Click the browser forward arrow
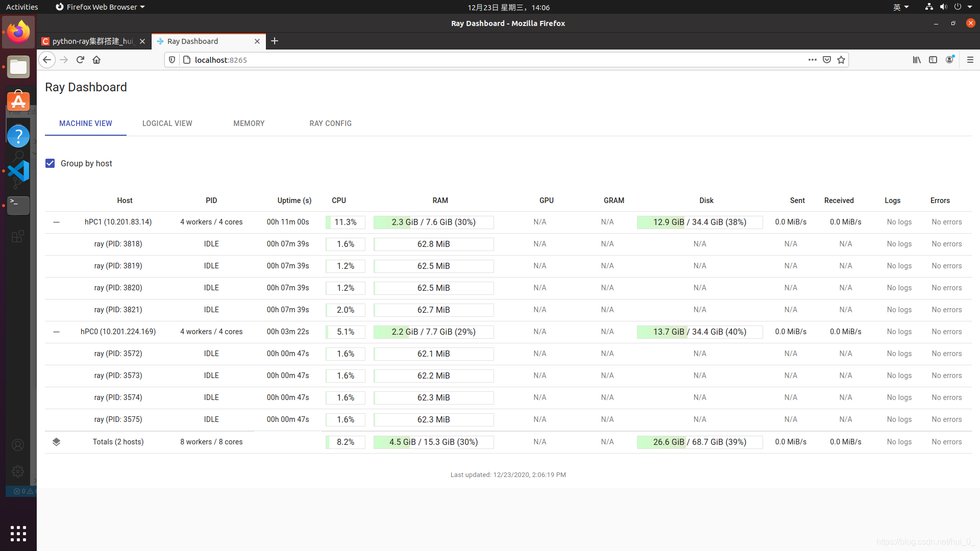Image resolution: width=980 pixels, height=551 pixels. pyautogui.click(x=64, y=60)
